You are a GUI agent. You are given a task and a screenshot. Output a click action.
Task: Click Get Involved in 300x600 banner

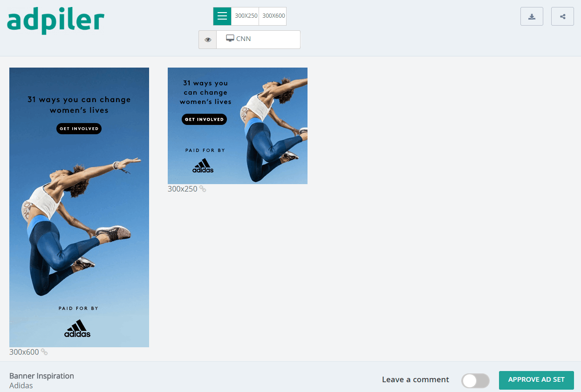coord(79,129)
